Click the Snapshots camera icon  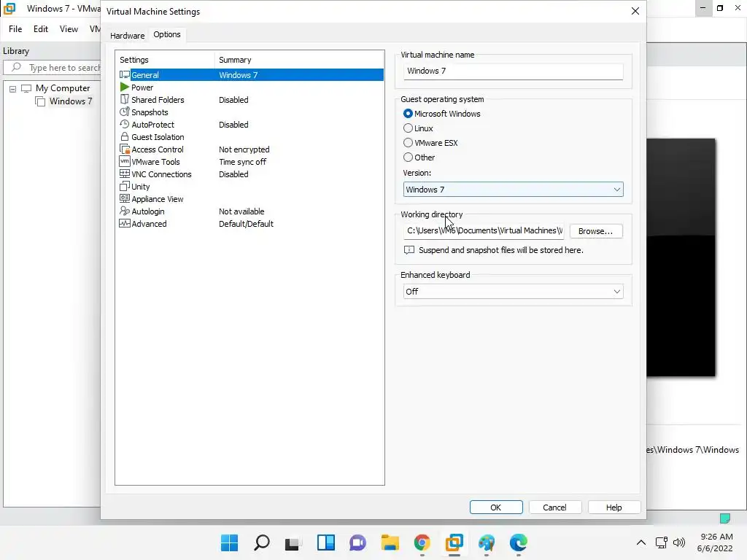[x=124, y=112]
